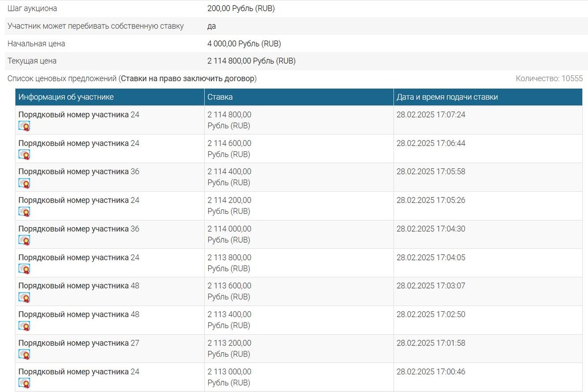Click participant number 27 row label
588x392 pixels.
(x=79, y=343)
